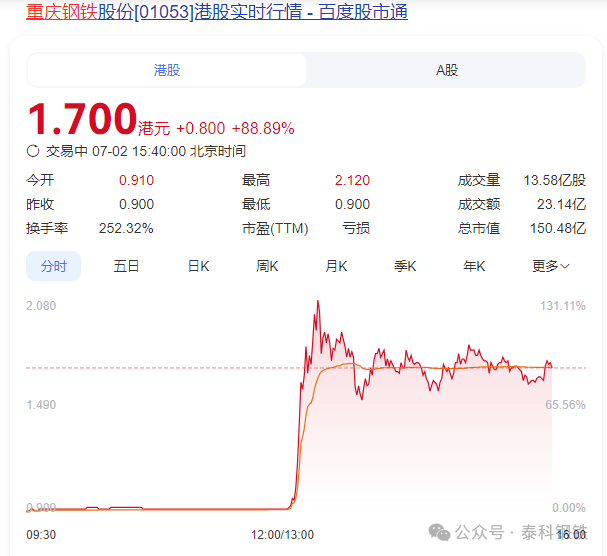Click the 12:00/13:00 time axis label
607x556 pixels.
(282, 535)
